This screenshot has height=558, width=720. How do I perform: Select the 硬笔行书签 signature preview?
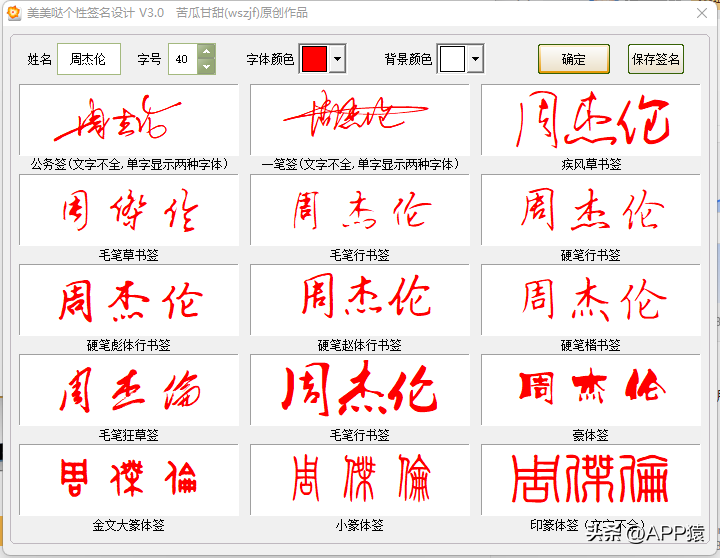click(591, 210)
